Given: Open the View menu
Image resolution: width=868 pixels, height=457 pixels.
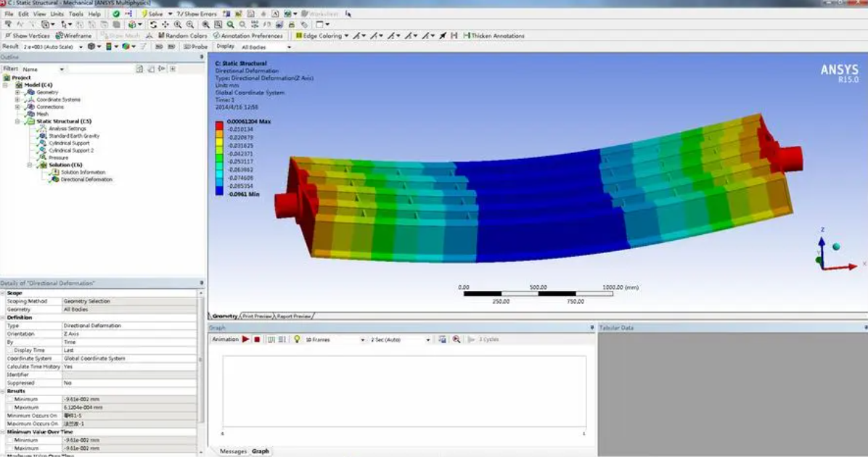Looking at the screenshot, I should pyautogui.click(x=39, y=14).
